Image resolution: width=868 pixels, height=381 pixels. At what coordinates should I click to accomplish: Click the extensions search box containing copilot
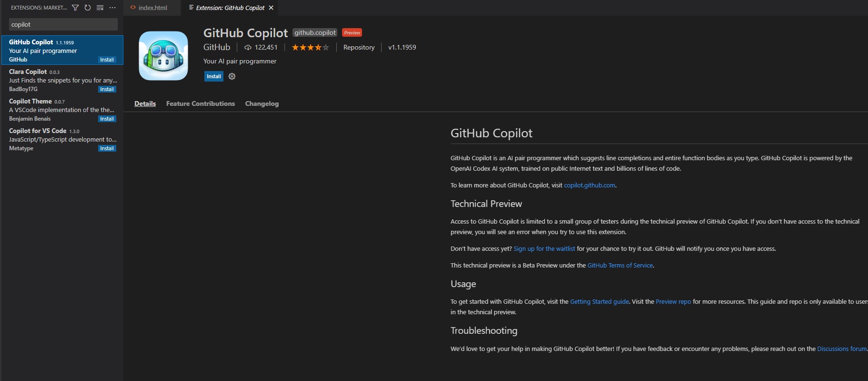(63, 24)
